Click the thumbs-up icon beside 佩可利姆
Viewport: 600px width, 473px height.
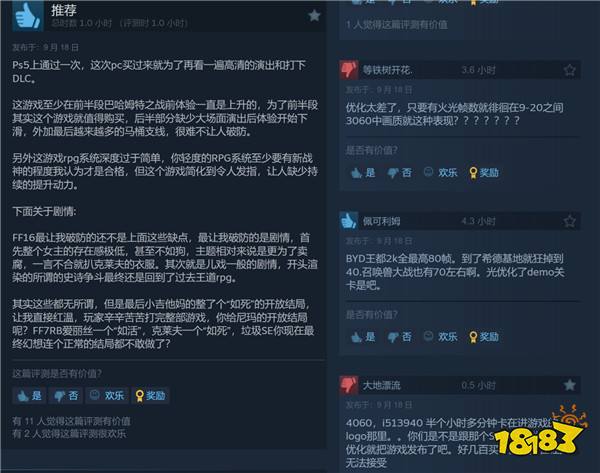[349, 221]
